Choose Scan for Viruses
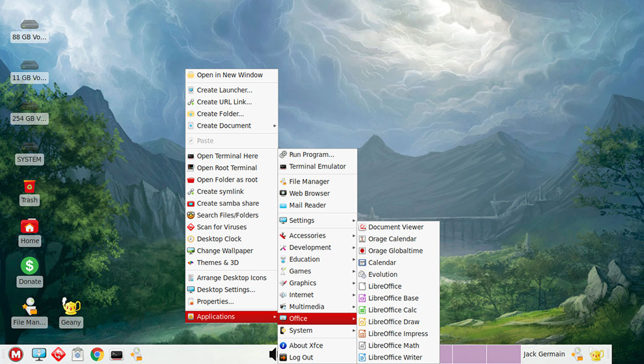This screenshot has height=364, width=644. coord(232,227)
